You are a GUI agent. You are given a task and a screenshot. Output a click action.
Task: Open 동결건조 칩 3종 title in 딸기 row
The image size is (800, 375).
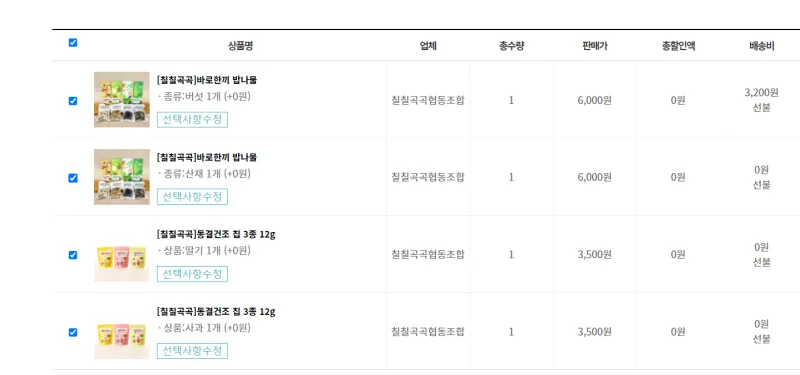(x=216, y=235)
